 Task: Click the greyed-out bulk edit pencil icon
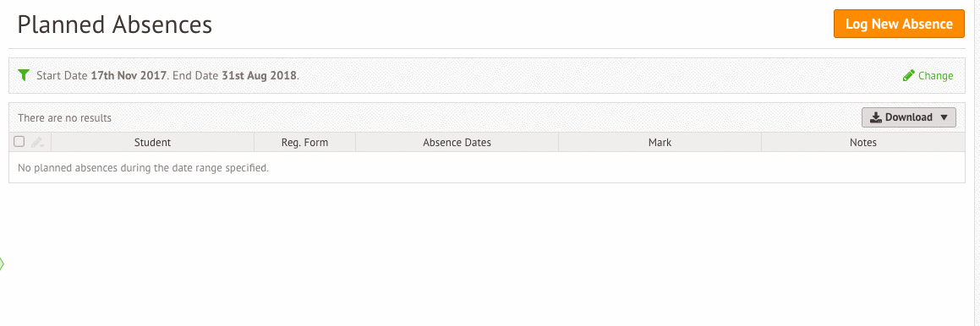[x=36, y=143]
